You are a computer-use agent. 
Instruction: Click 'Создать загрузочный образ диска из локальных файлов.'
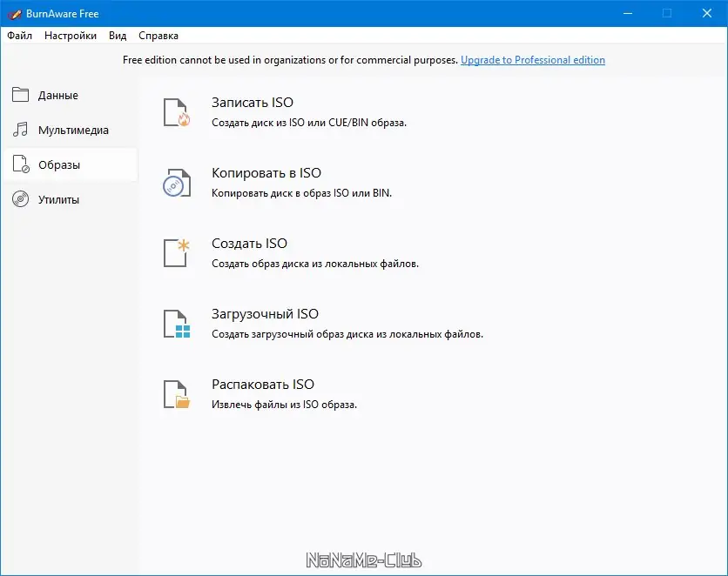click(x=347, y=334)
